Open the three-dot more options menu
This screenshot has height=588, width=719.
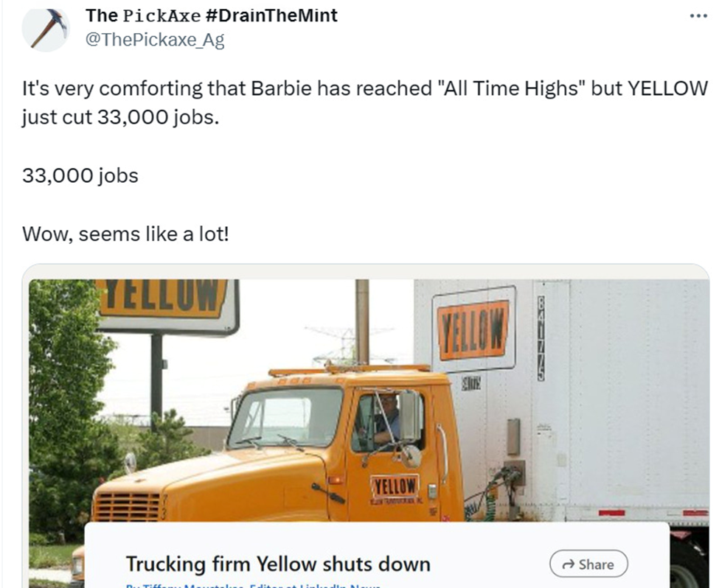(697, 15)
